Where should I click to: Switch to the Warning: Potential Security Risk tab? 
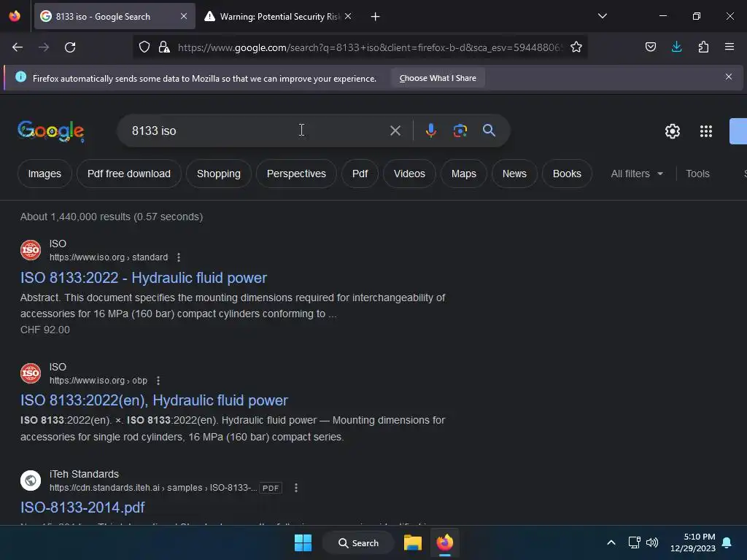click(278, 16)
